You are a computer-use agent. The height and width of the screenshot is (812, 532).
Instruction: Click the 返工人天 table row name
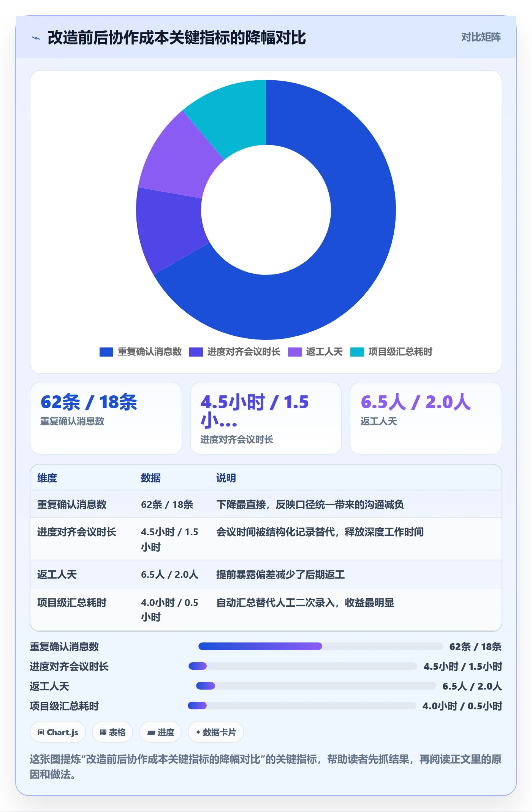57,574
